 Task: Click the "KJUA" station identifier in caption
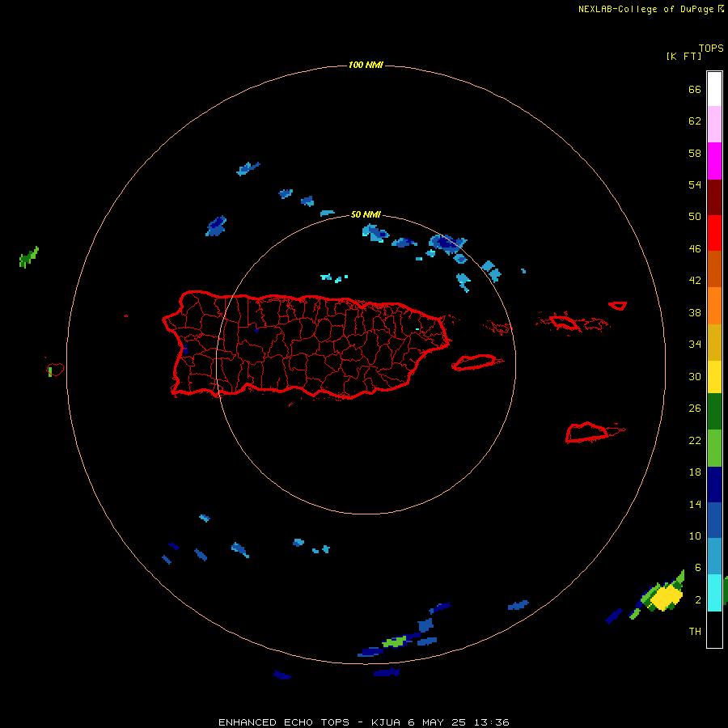click(x=386, y=722)
